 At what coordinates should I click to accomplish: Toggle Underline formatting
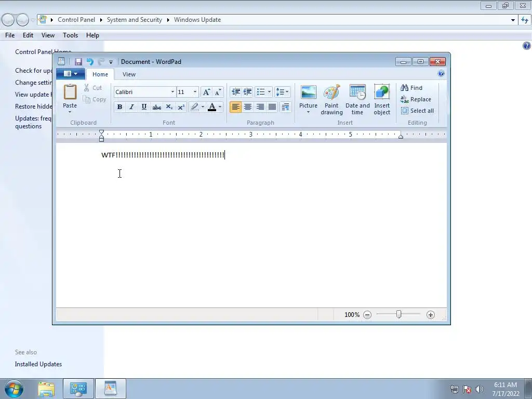coord(144,107)
